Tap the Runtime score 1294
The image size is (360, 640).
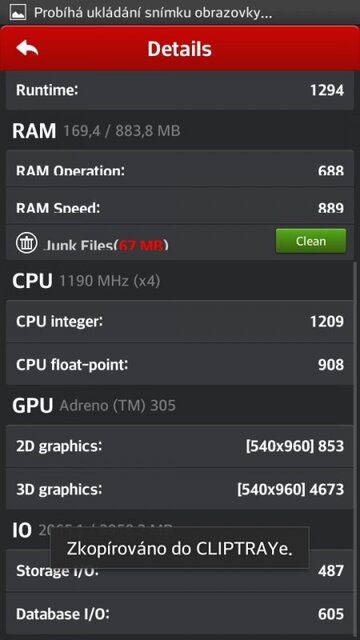[x=327, y=90]
